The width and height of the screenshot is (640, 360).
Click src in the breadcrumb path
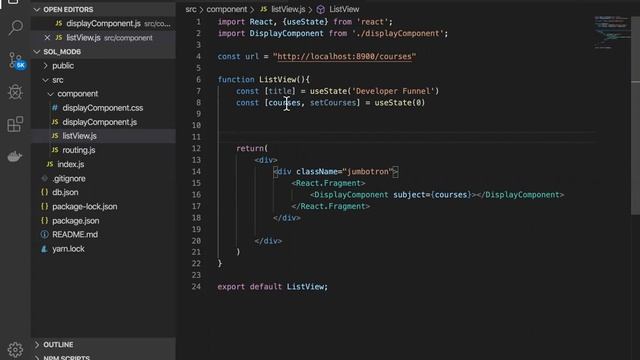coord(191,9)
